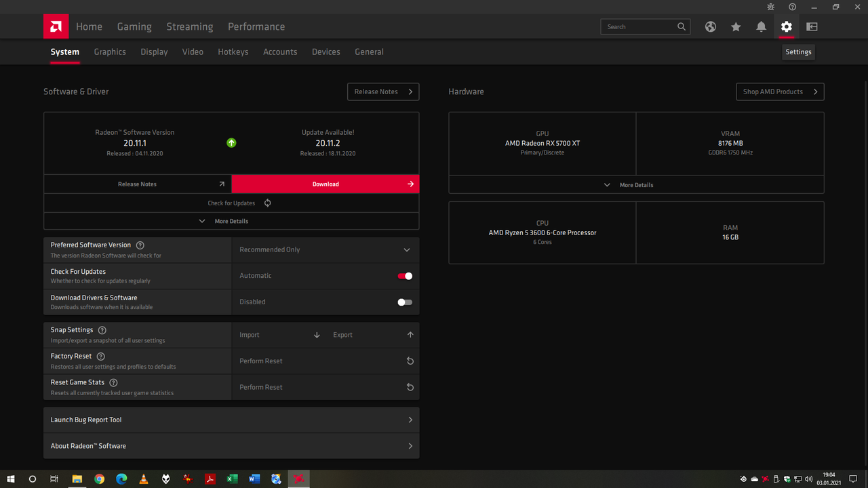This screenshot has width=868, height=488.
Task: Open Preferred Software Version dropdown
Action: pos(325,249)
